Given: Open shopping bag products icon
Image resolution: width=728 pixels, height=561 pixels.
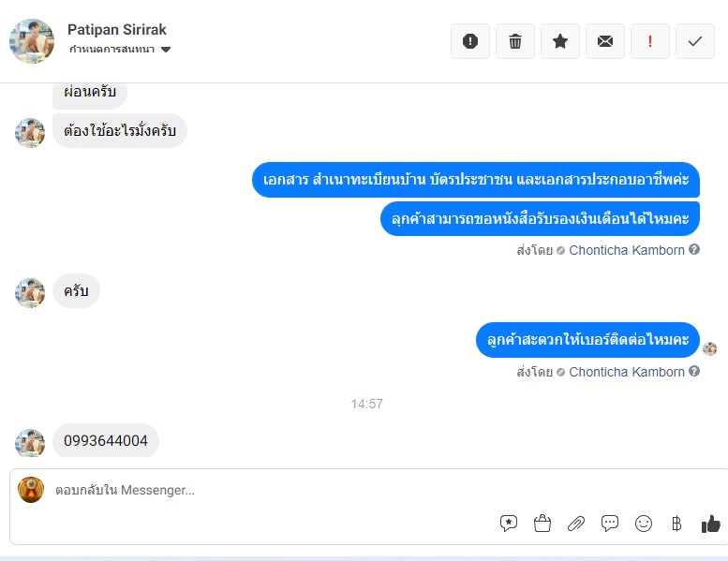Looking at the screenshot, I should point(542,524).
